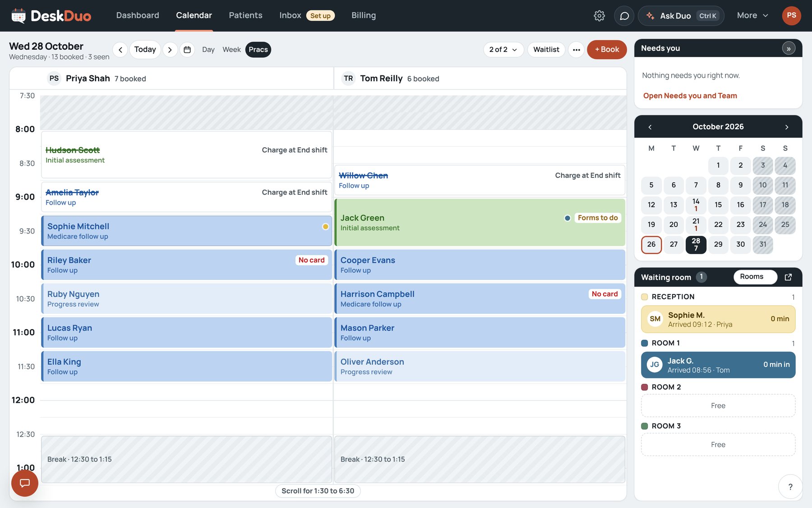Click the Room 1 blue color swatch
This screenshot has height=508, width=812.
pyautogui.click(x=645, y=343)
